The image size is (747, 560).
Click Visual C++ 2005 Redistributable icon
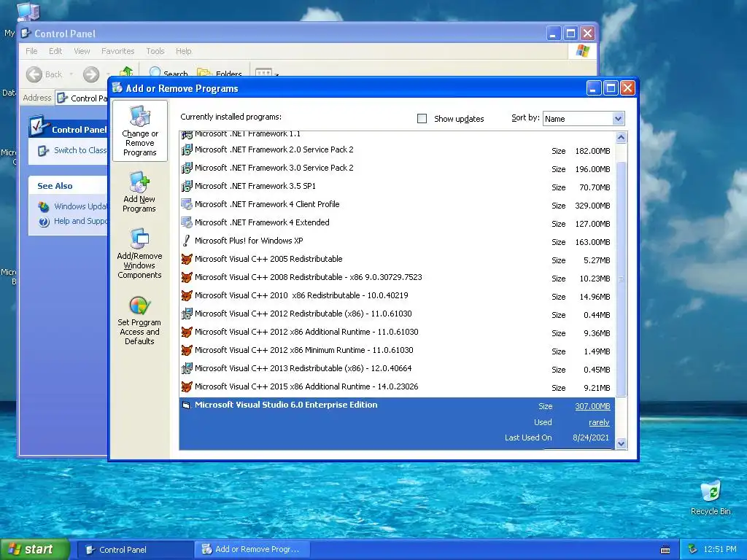click(x=187, y=259)
